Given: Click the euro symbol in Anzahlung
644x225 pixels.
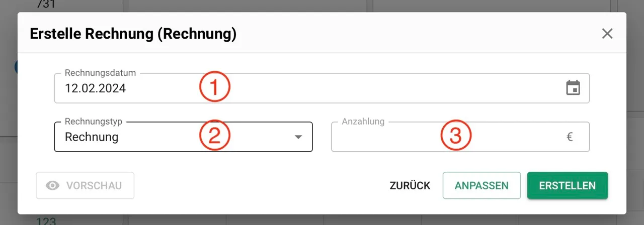Looking at the screenshot, I should tap(570, 137).
